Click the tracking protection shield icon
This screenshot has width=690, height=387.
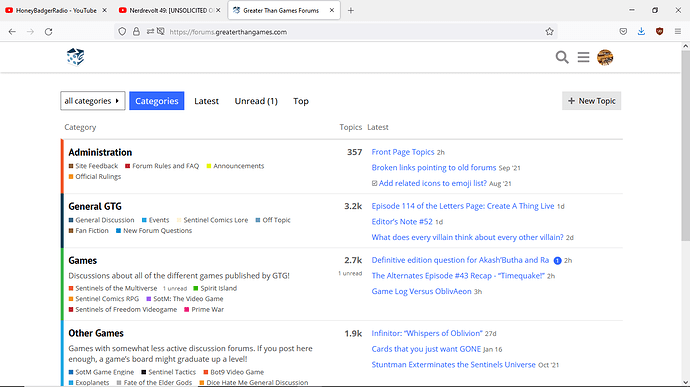click(122, 31)
